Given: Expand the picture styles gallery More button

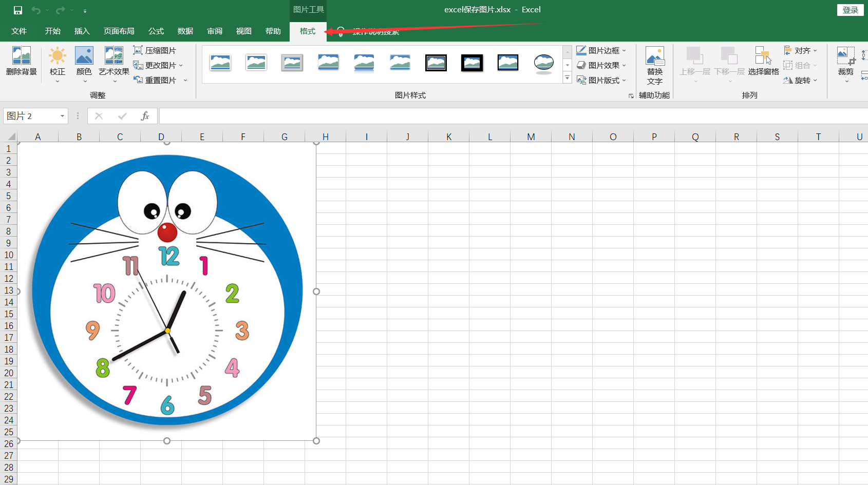Looking at the screenshot, I should click(x=568, y=79).
